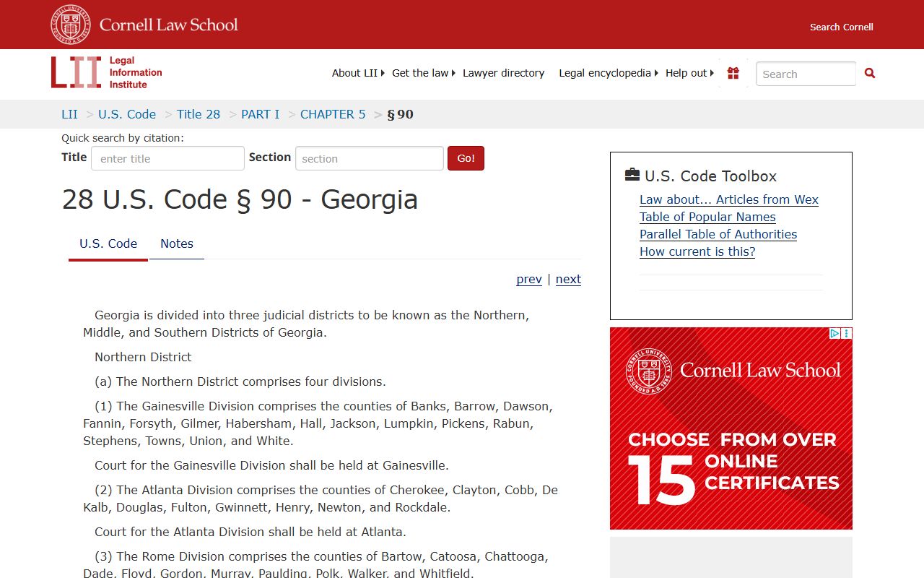Open the Lawyer directory menu item
The image size is (924, 578).
tap(503, 73)
